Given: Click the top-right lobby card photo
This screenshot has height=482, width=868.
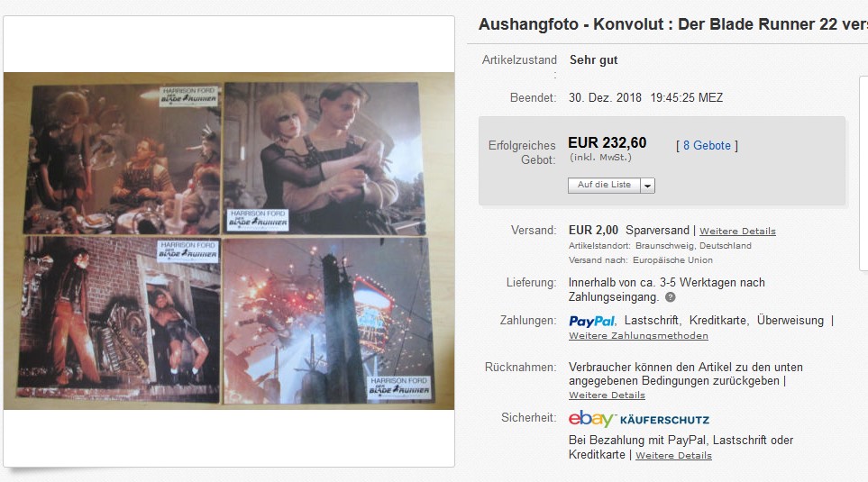Looking at the screenshot, I should [324, 159].
